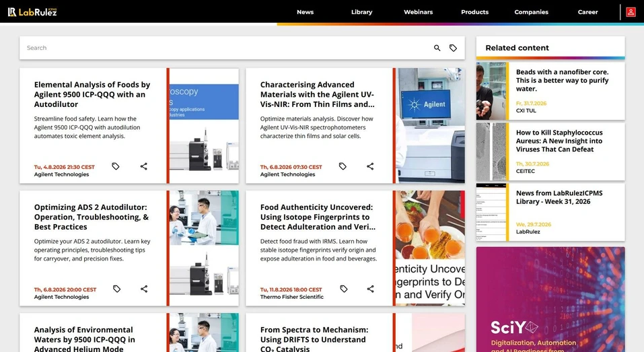This screenshot has width=644, height=352.
Task: Open tag filter icon in search bar
Action: click(453, 48)
